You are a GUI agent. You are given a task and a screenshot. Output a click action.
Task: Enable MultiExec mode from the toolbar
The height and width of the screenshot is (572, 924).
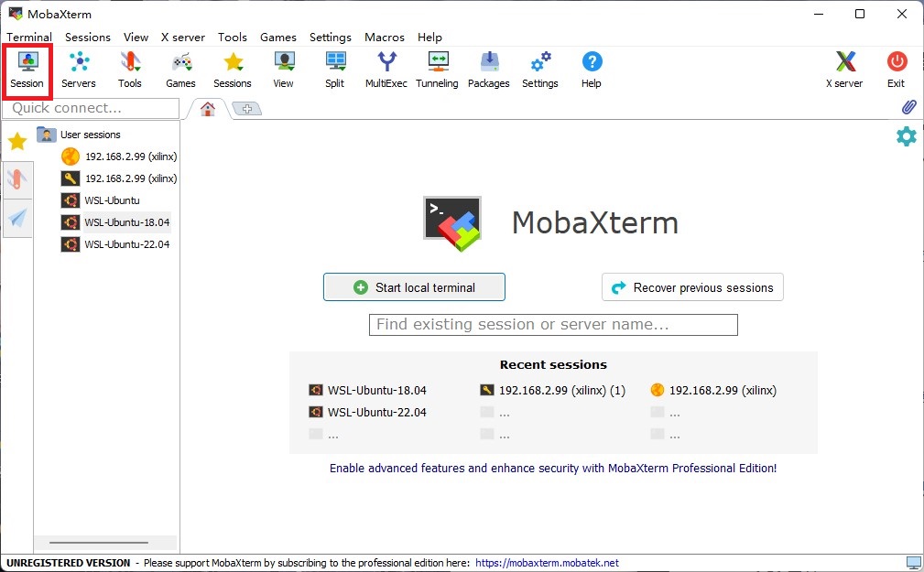[386, 70]
